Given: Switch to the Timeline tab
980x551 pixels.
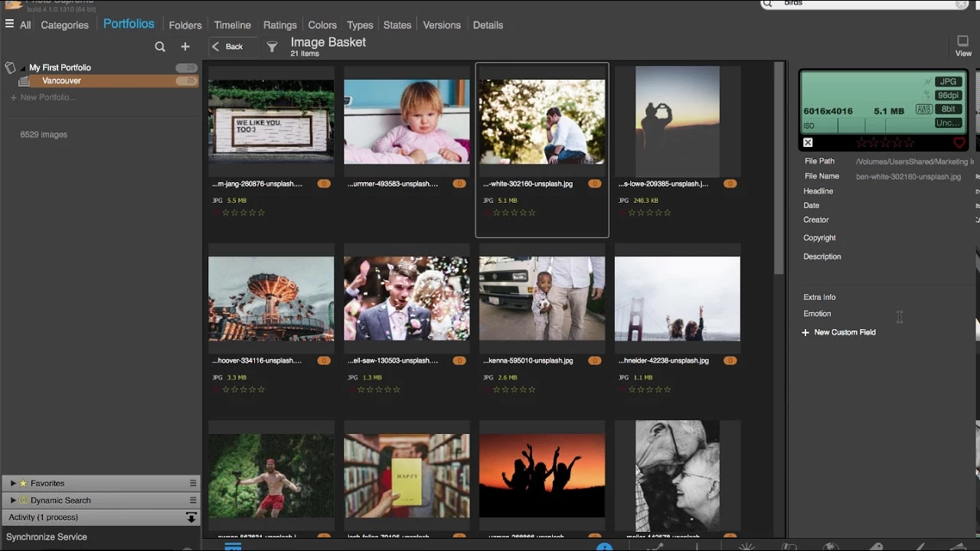Looking at the screenshot, I should (x=232, y=25).
